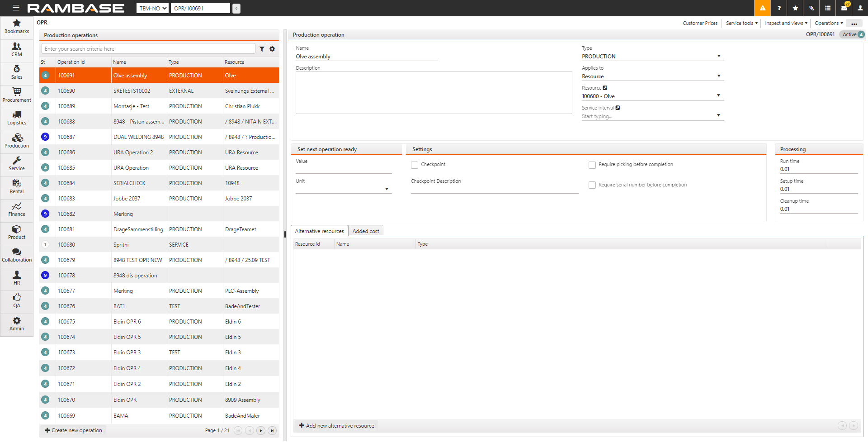The image size is (868, 443).
Task: Expand the Type PRODUCTION dropdown
Action: 719,56
